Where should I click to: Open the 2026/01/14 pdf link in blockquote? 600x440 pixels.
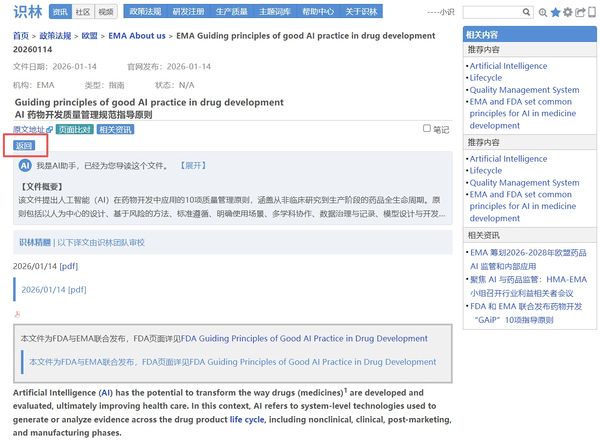[53, 290]
